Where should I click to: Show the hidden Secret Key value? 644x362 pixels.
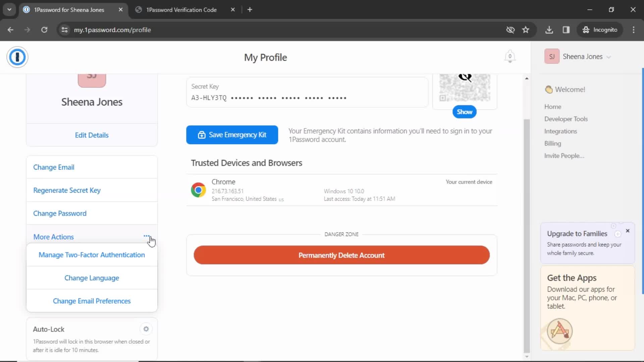click(465, 112)
